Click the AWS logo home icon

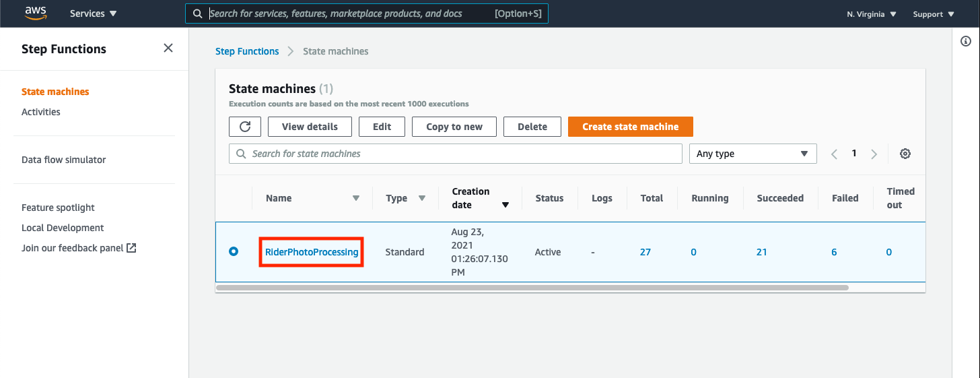tap(35, 13)
